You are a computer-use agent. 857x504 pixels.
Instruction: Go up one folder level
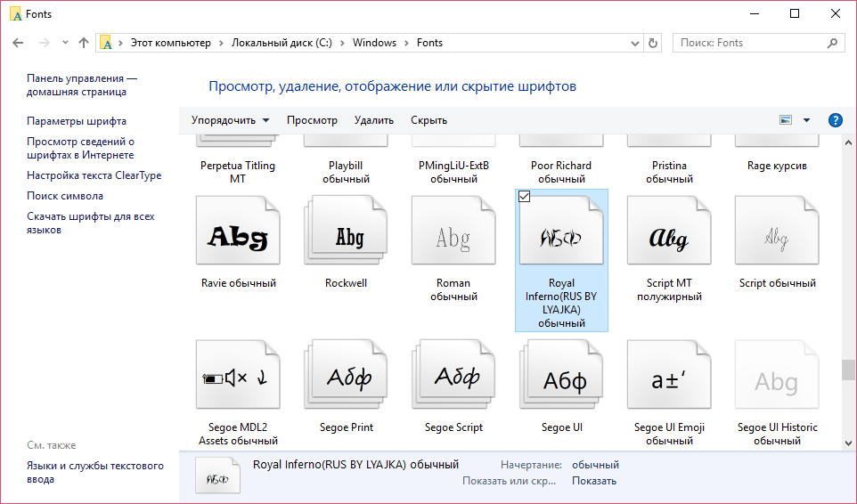click(84, 43)
